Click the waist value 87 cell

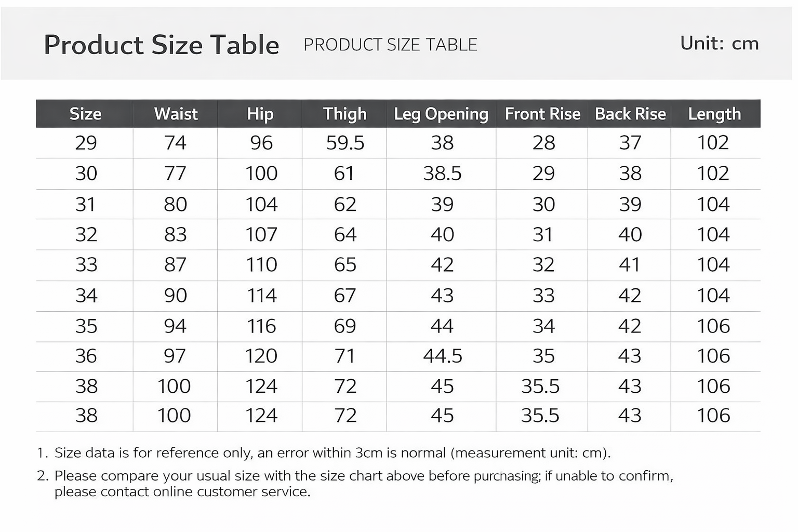175,265
